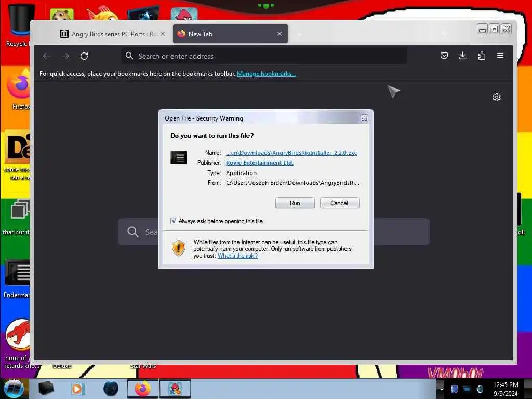Screen dimensions: 532x399
Task: Minimize the Firefox window
Action: (x=482, y=29)
